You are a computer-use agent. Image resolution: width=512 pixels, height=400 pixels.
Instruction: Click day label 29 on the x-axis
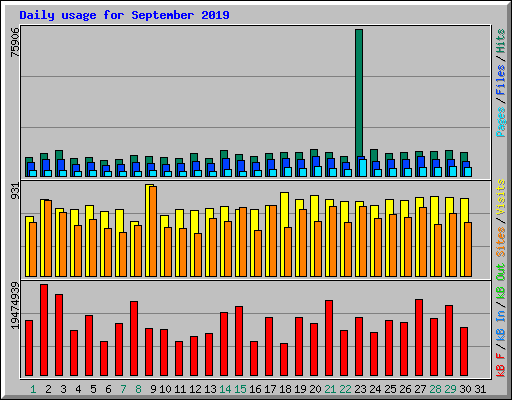click(x=450, y=389)
